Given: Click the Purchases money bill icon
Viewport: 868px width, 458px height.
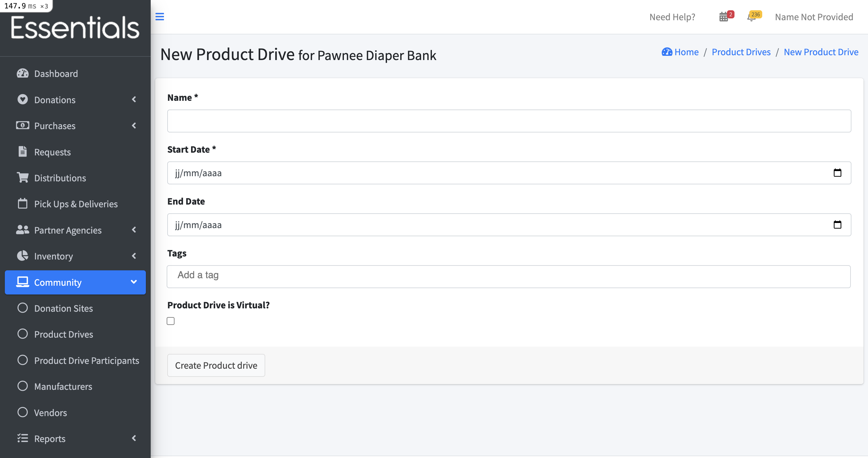Looking at the screenshot, I should point(23,126).
